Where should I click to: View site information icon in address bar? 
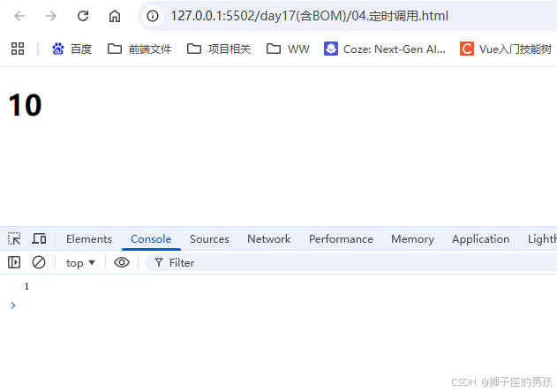click(x=153, y=16)
